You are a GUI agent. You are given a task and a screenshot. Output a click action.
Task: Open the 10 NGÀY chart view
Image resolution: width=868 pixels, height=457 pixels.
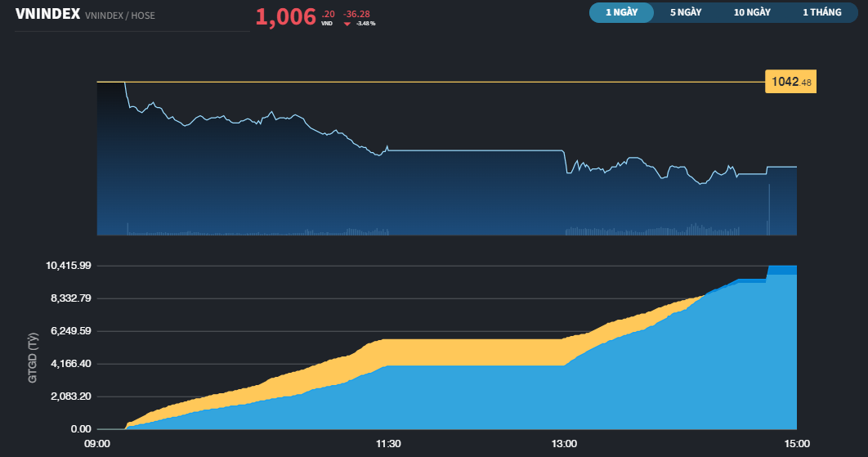point(752,12)
